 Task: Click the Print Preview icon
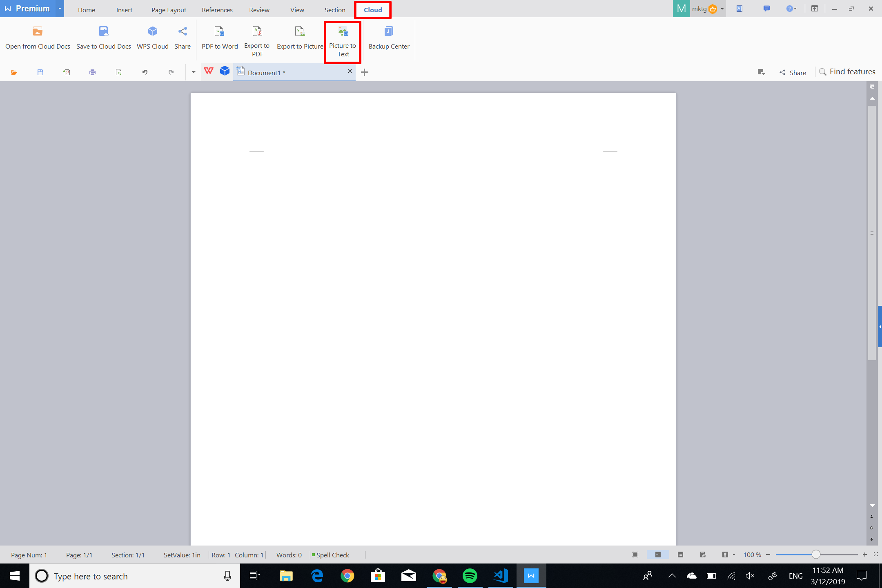[x=118, y=72]
